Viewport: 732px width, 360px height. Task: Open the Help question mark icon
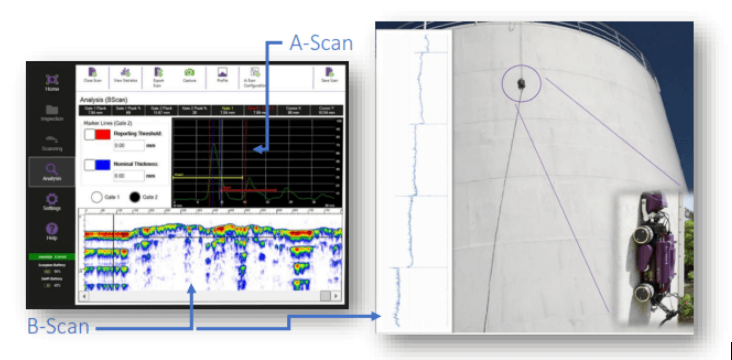click(52, 228)
